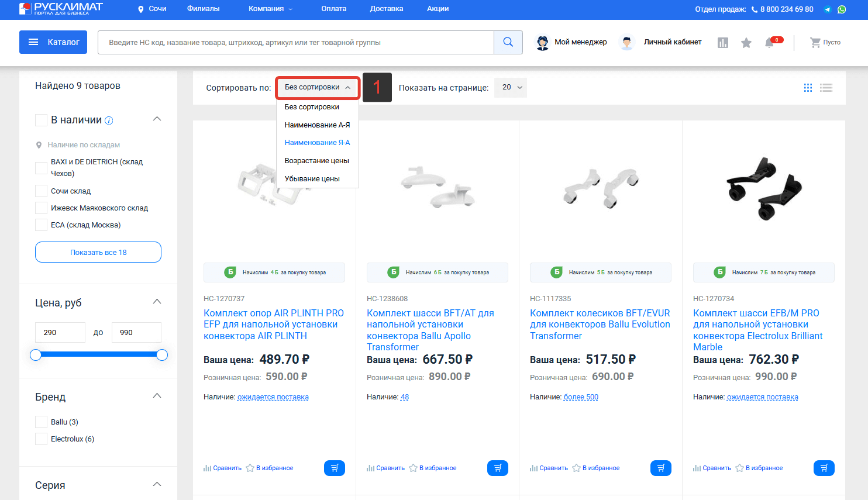
Task: Check ECA (склад Москва) checkbox
Action: pyautogui.click(x=41, y=225)
